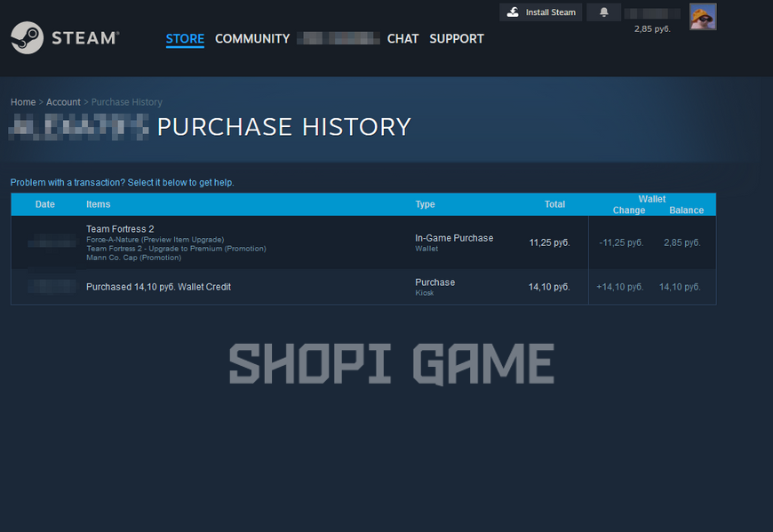Click Force-A-Nature (Preview Item Upgrade) line
The image size is (773, 532).
tap(155, 240)
